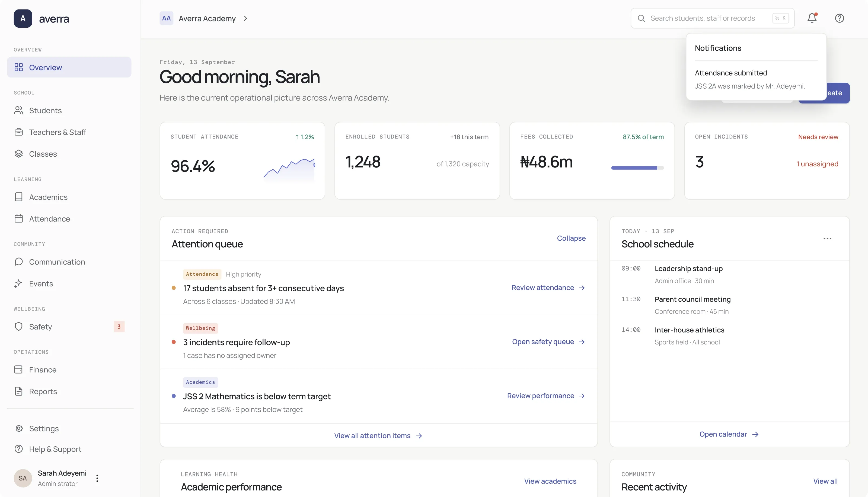
Task: Click the fees collected progress bar
Action: tap(637, 167)
